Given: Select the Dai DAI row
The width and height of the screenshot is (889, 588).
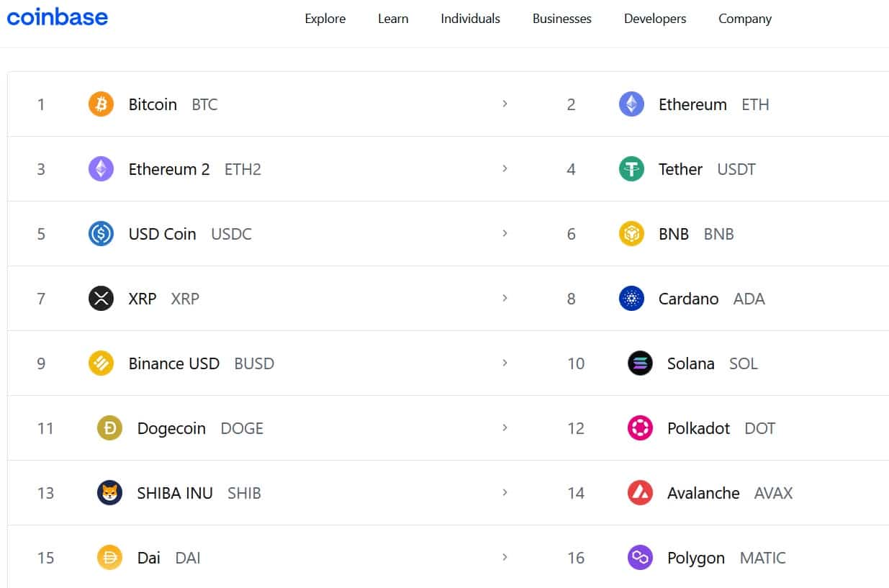Looking at the screenshot, I should (x=147, y=558).
